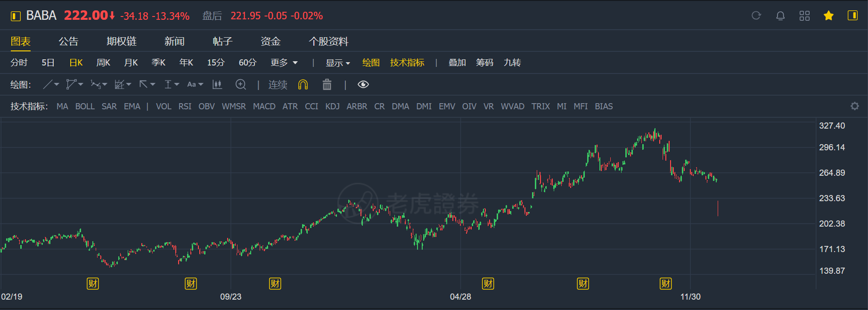Select the 5日 five-day period
868x310 pixels.
pos(48,63)
